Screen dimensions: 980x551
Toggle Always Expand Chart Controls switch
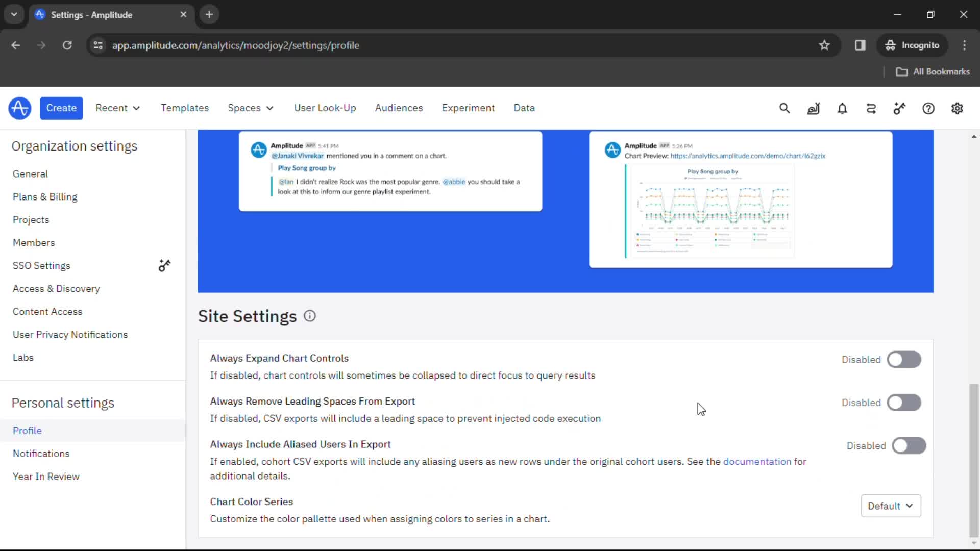904,359
